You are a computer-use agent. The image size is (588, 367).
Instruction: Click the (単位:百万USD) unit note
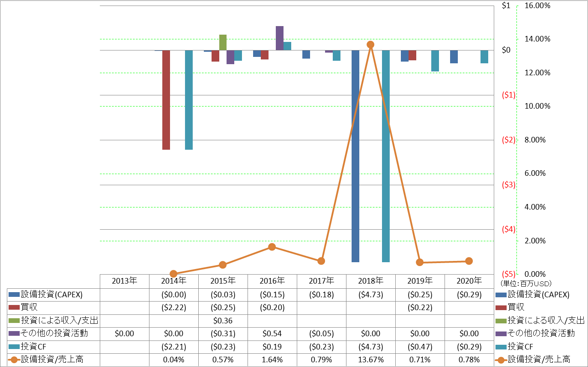coord(525,283)
